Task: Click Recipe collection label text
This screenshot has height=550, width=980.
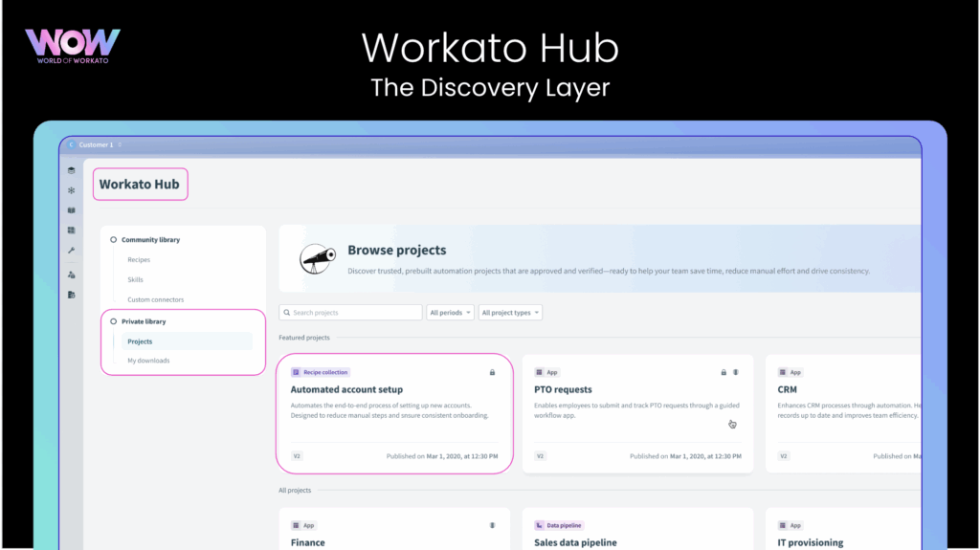Action: click(325, 372)
